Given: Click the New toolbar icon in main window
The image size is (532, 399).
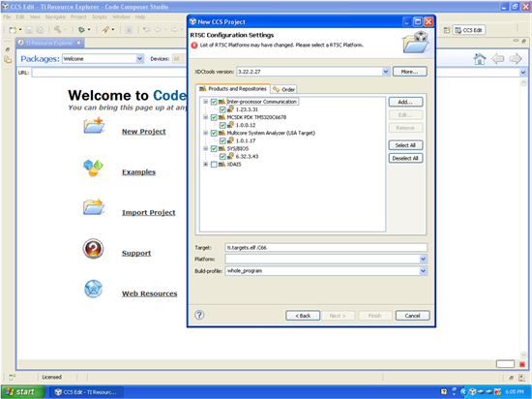Looking at the screenshot, I should 13,30.
